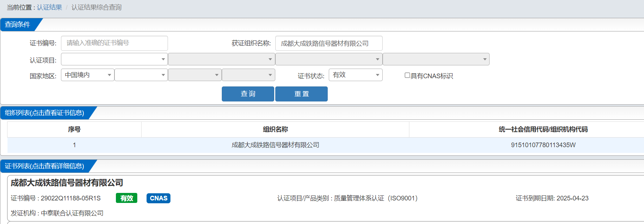Viewport: 644px width, 224px height.
Task: Open the fourth 认证项目 dropdown
Action: 436,59
